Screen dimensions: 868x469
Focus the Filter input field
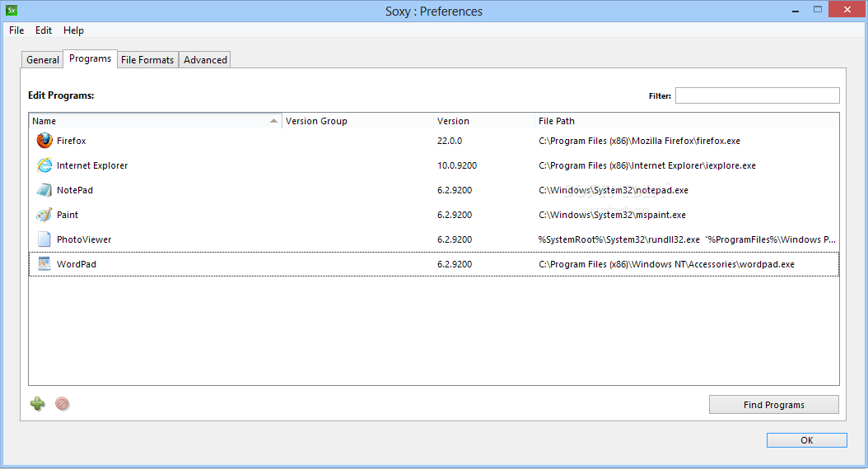[x=758, y=95]
